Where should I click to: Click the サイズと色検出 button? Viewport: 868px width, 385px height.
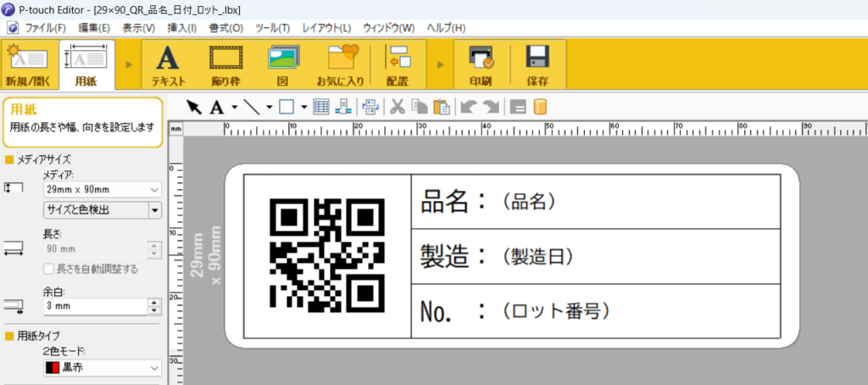pos(95,210)
